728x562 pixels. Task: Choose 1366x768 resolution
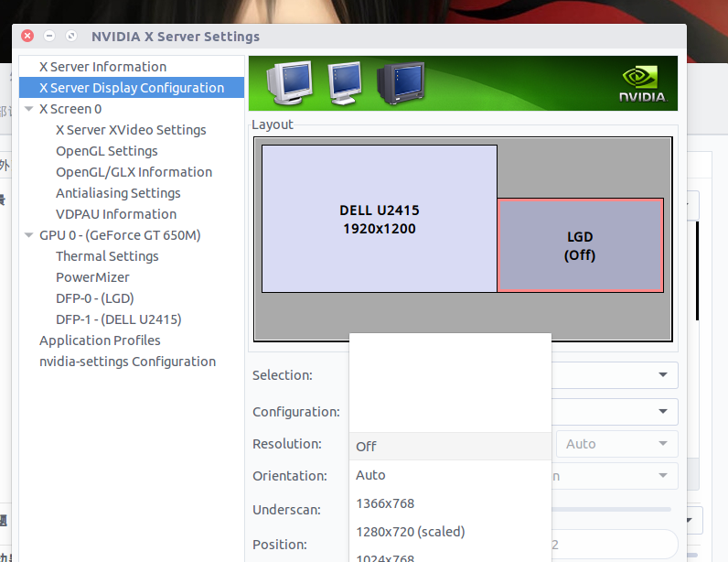click(450, 503)
